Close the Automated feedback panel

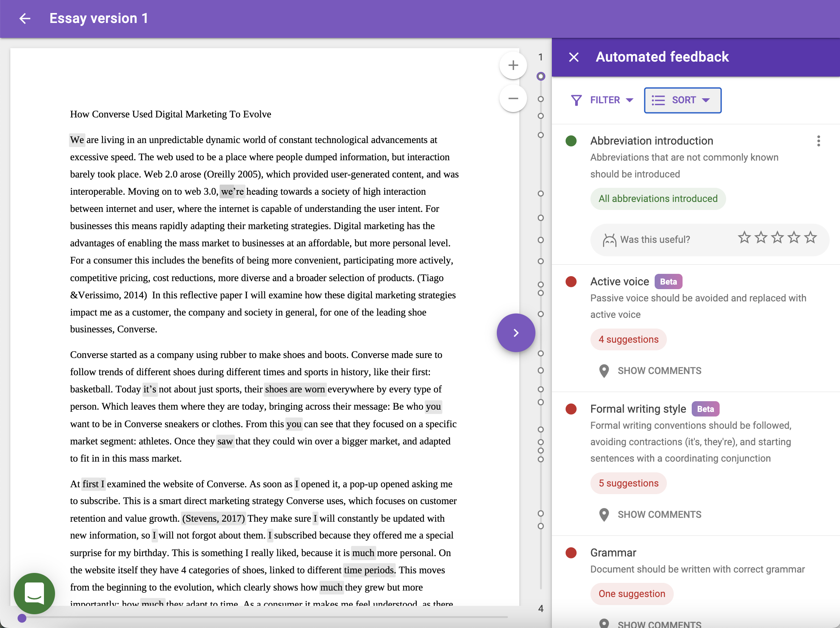[x=574, y=57]
